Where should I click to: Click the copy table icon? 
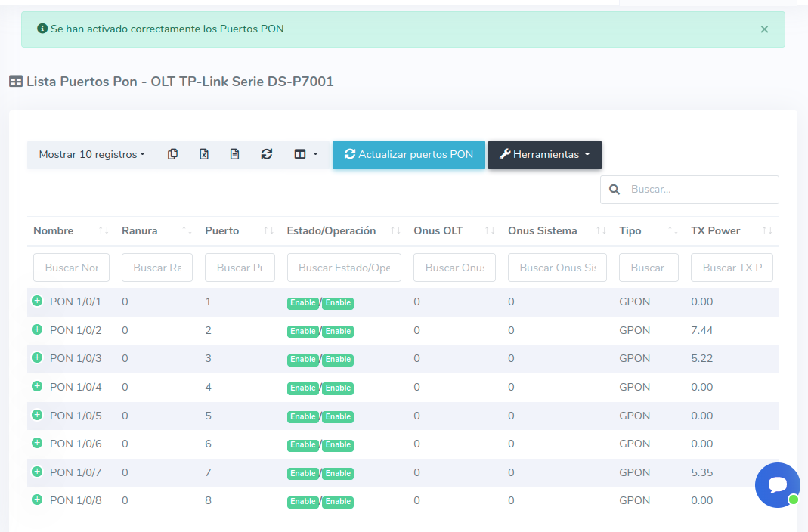[x=172, y=154]
